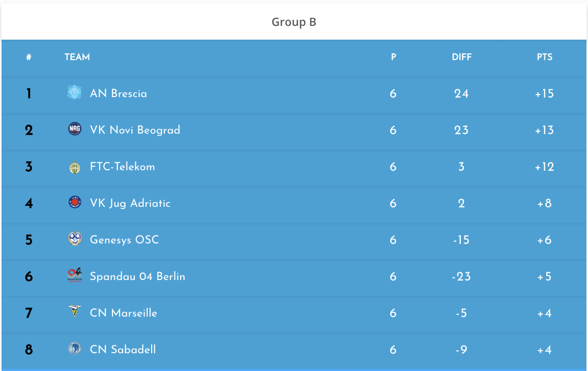Click the TEAM column header

tap(77, 57)
